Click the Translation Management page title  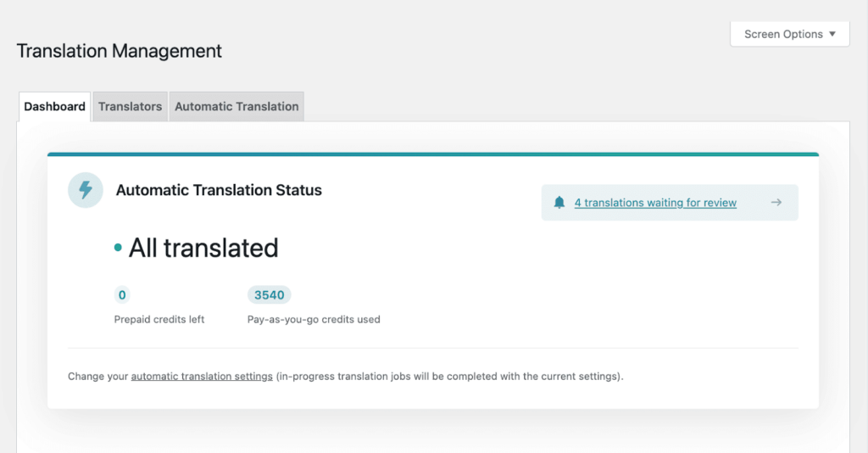click(119, 51)
